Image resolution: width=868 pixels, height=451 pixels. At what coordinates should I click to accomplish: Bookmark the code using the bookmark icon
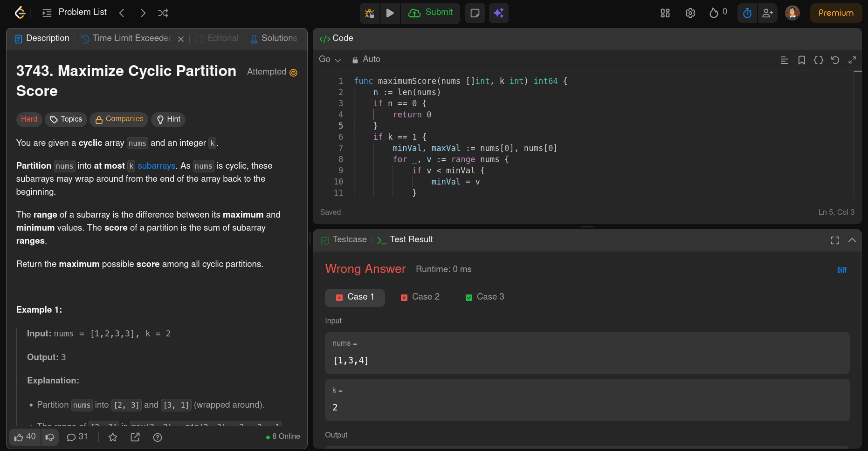801,60
